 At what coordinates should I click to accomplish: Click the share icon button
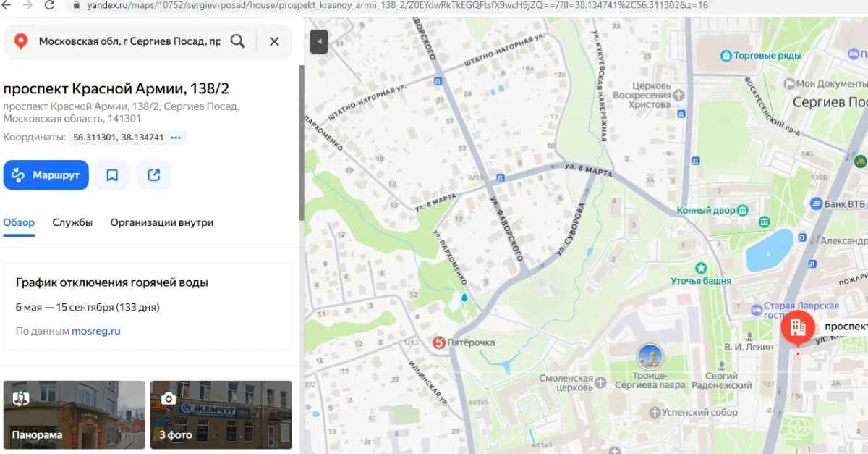click(x=153, y=175)
